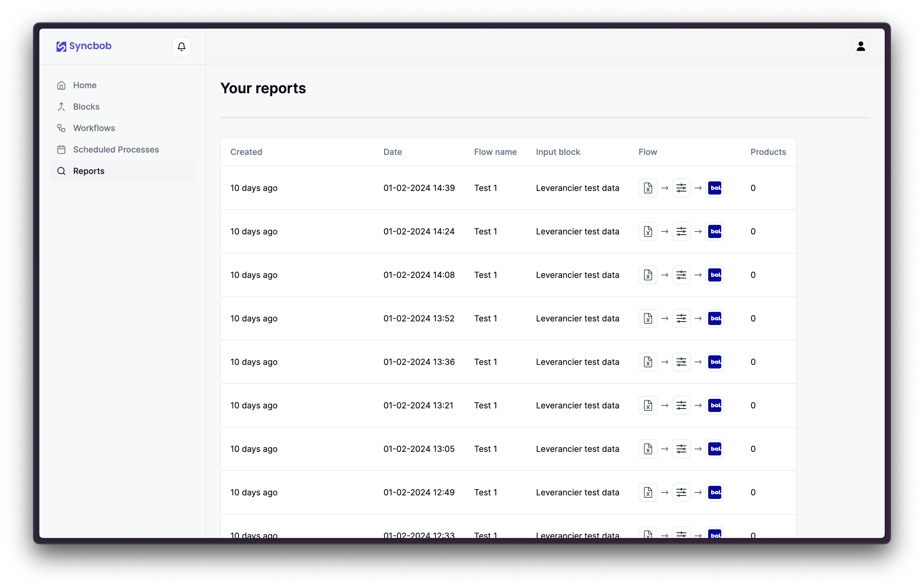Screen dimensions: 924x588
Task: Select date 01-02-2024 12:49
Action: pyautogui.click(x=419, y=492)
